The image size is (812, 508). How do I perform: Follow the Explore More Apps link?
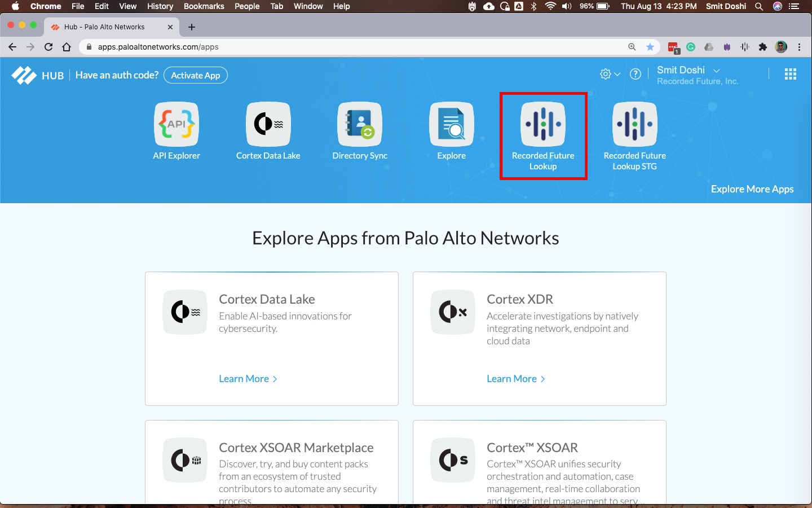(752, 189)
